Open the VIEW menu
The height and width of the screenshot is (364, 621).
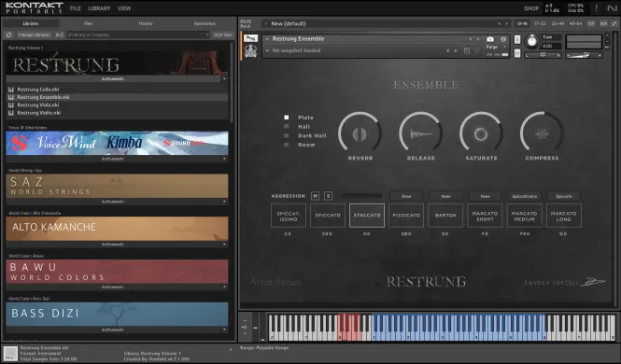(124, 8)
